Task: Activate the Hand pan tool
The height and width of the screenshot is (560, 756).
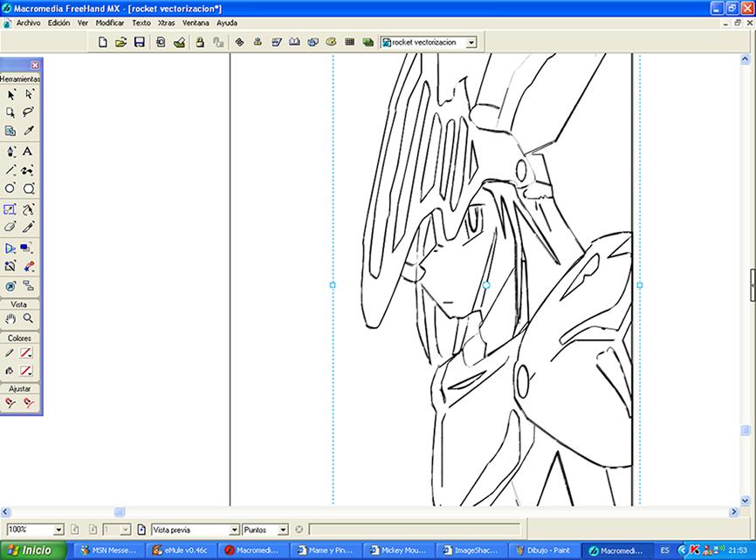Action: coord(10,318)
